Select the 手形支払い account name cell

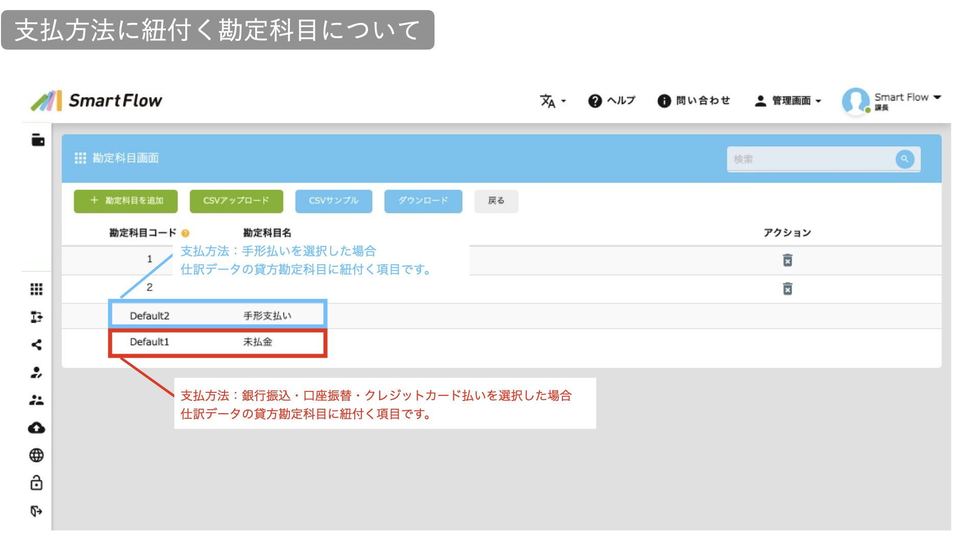coord(267,316)
